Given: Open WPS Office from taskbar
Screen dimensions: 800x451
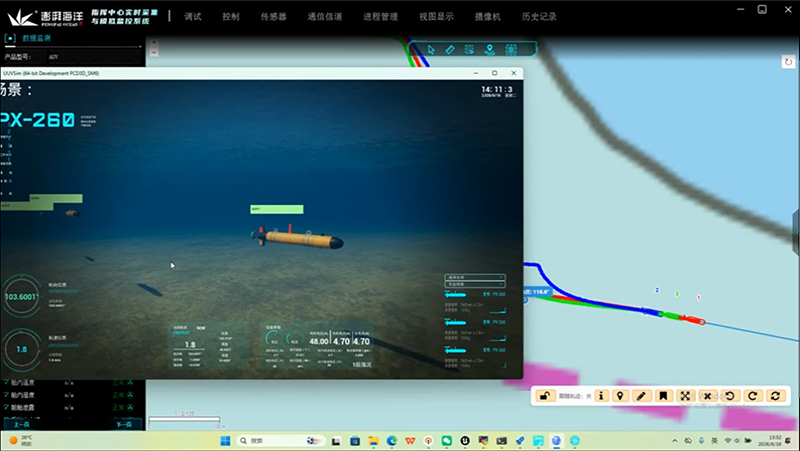Looking at the screenshot, I should [410, 441].
